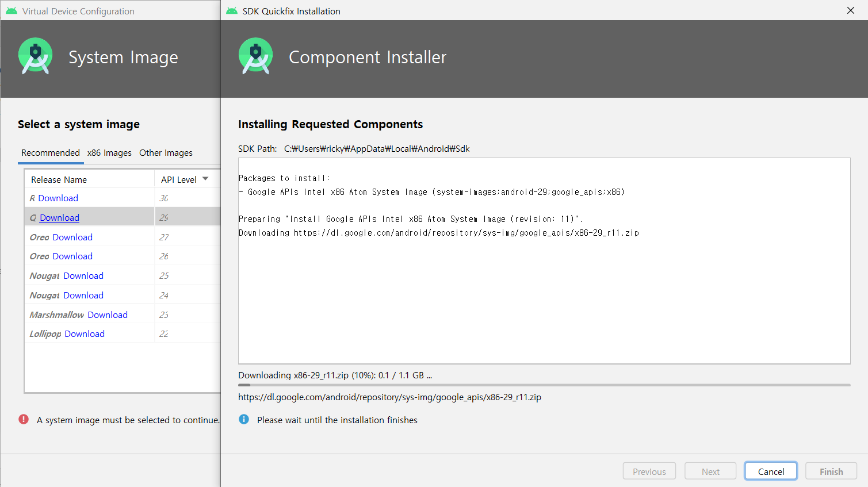Click Android icon in SDK Quickfix Installation title bar
The image size is (868, 487).
point(232,11)
